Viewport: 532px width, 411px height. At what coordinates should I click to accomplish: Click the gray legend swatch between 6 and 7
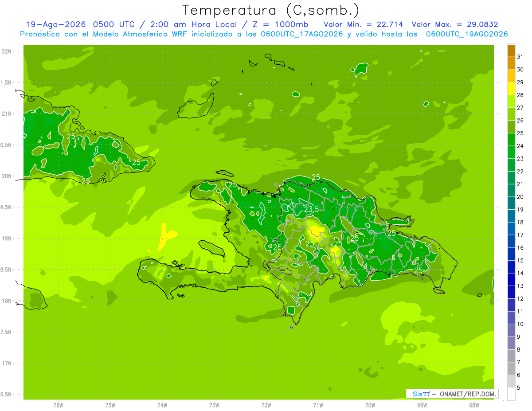click(512, 369)
